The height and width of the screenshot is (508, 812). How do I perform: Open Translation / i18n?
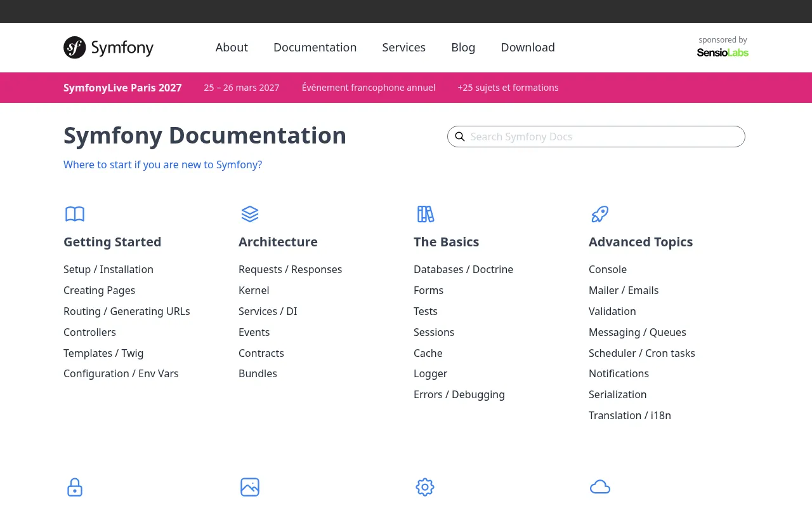pos(630,415)
